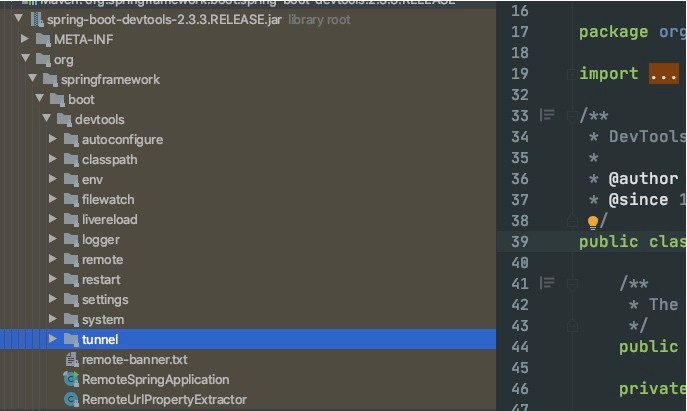Click the spring-boot-devtools jar archive icon

tap(37, 19)
